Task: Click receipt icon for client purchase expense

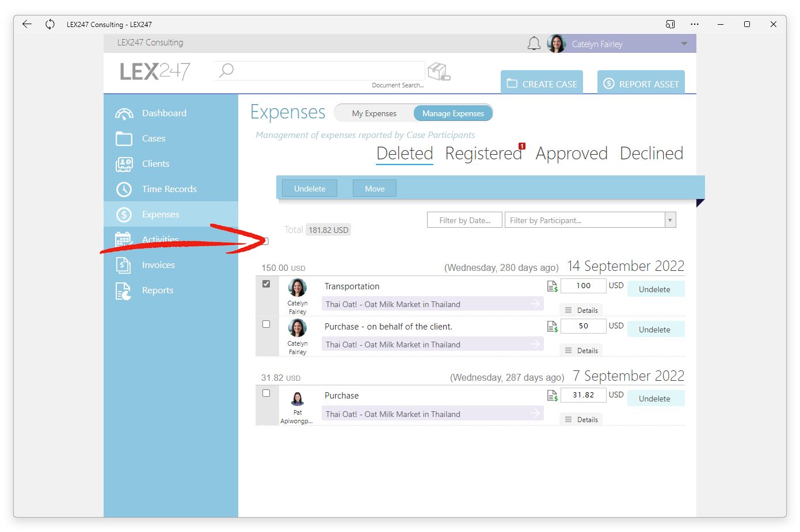Action: tap(553, 327)
